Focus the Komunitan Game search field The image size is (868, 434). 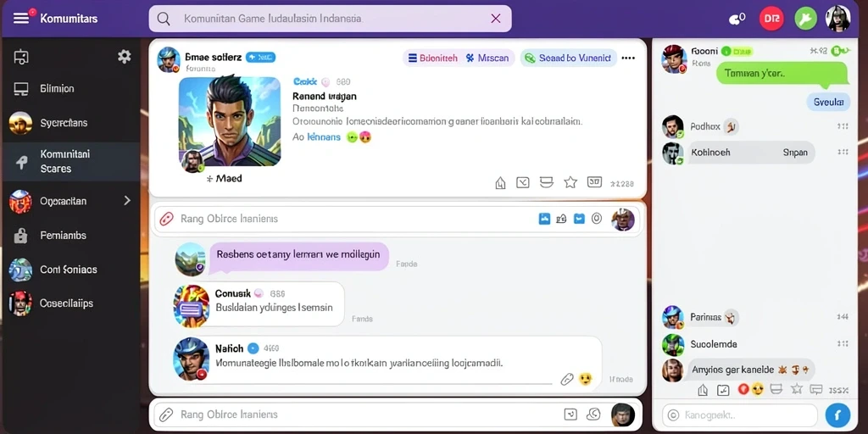330,19
